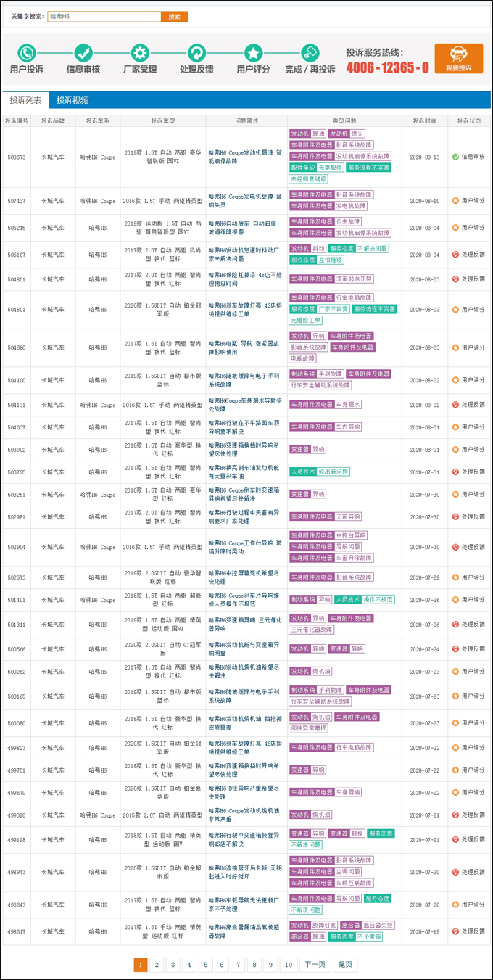Click 用户评分 status icon for complaint 501401

pyautogui.click(x=455, y=601)
